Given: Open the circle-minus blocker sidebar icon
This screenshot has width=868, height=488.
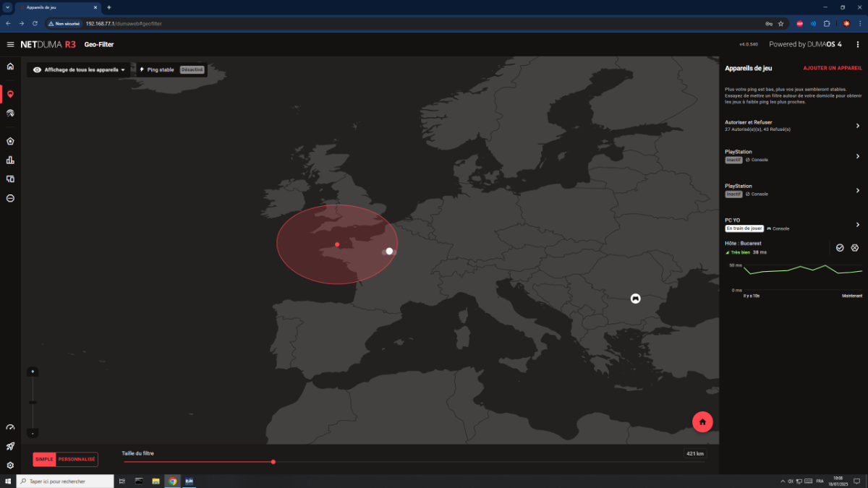Looking at the screenshot, I should (x=10, y=198).
